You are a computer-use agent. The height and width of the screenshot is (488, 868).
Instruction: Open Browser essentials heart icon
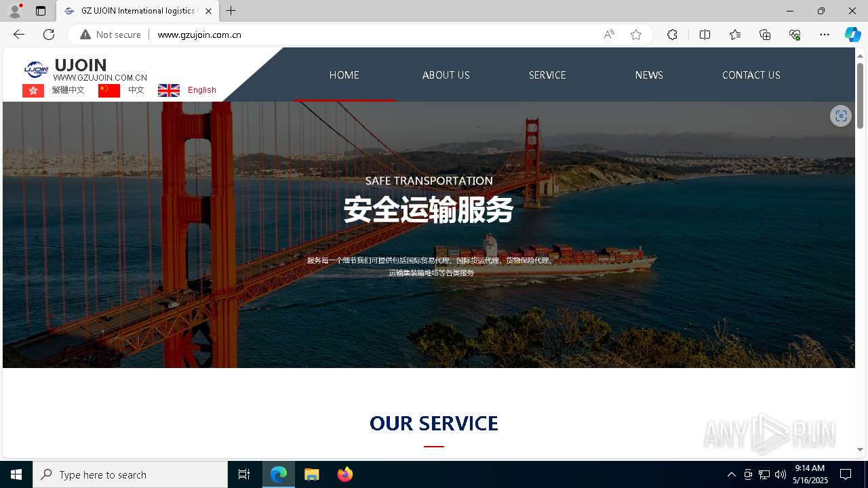point(795,35)
